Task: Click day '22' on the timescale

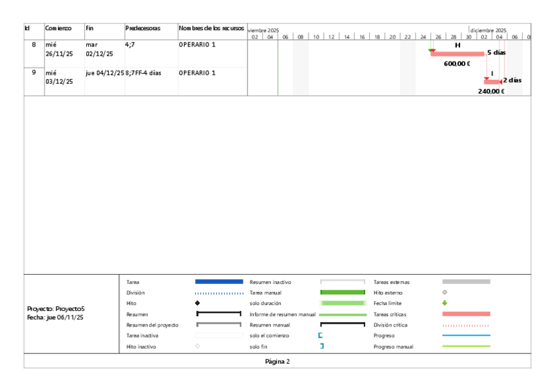Action: pos(408,37)
